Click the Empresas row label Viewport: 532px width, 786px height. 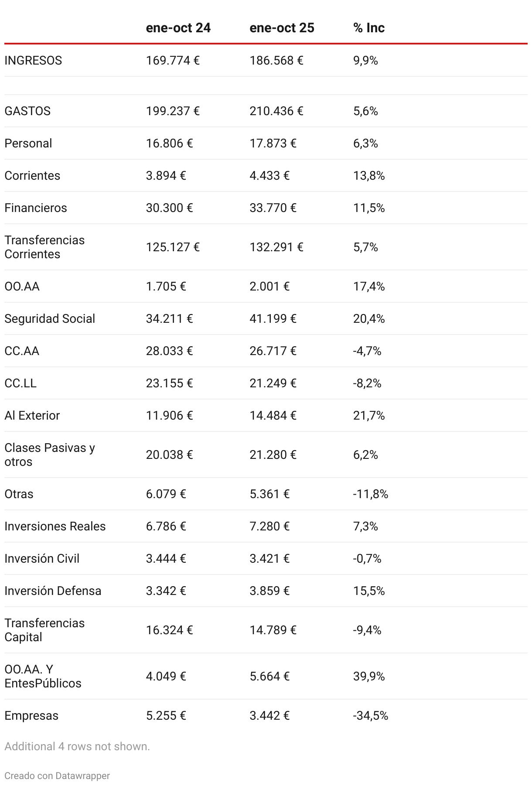[x=31, y=715]
